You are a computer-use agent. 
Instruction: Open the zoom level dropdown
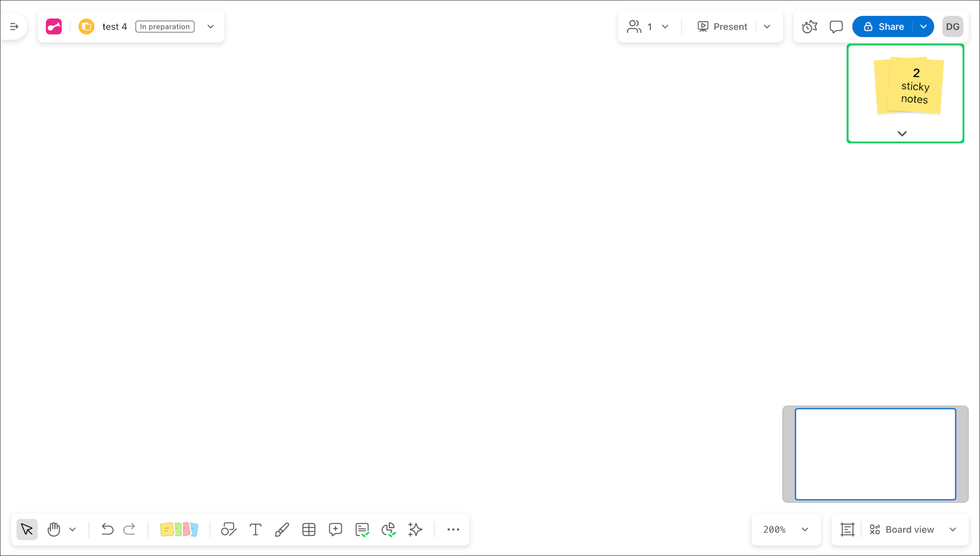[786, 529]
